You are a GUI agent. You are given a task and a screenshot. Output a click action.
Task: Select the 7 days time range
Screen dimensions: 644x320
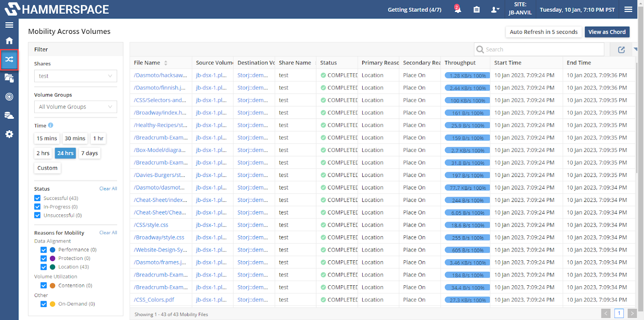click(x=89, y=153)
